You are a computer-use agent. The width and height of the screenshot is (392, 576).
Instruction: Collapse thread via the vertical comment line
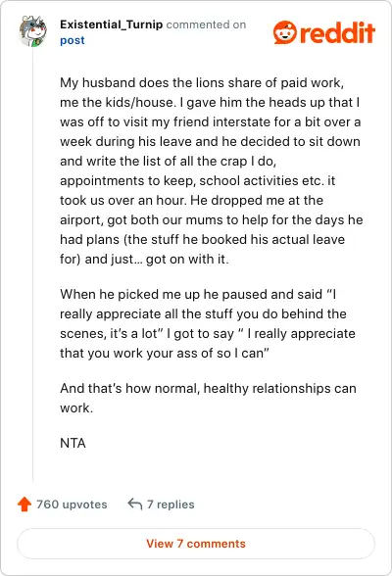(x=33, y=264)
